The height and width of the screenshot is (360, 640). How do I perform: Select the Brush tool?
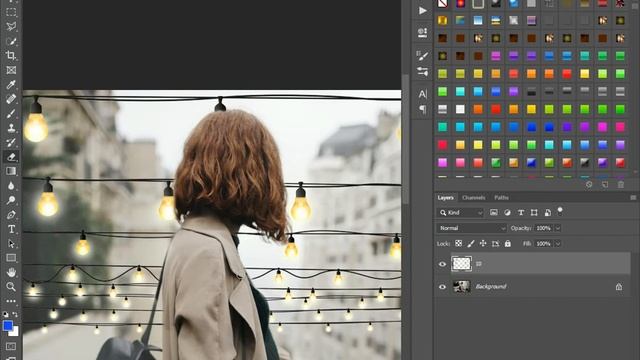tap(11, 113)
